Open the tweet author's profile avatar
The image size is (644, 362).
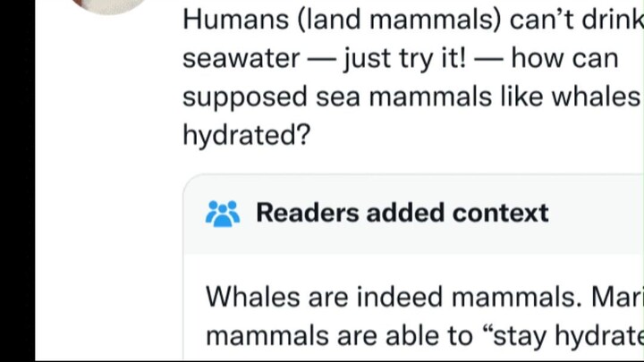tap(111, 4)
